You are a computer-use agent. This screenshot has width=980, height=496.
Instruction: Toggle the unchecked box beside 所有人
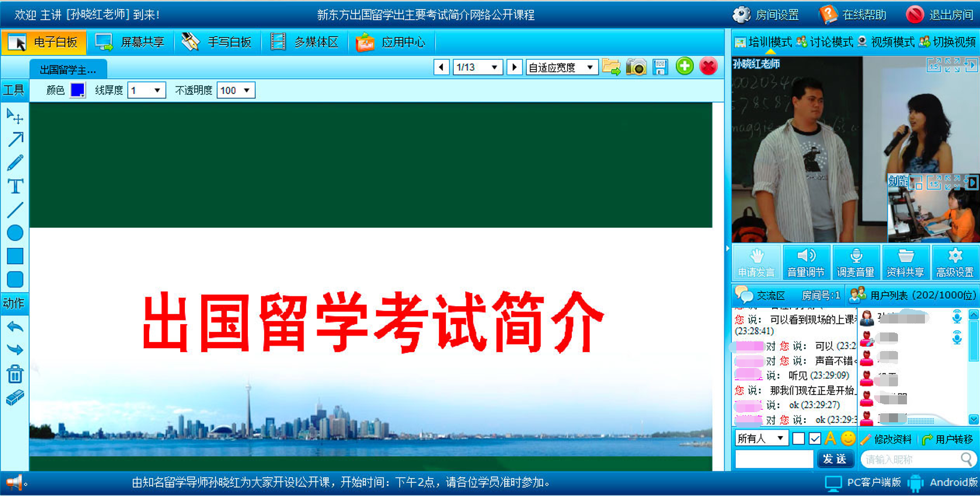click(798, 439)
